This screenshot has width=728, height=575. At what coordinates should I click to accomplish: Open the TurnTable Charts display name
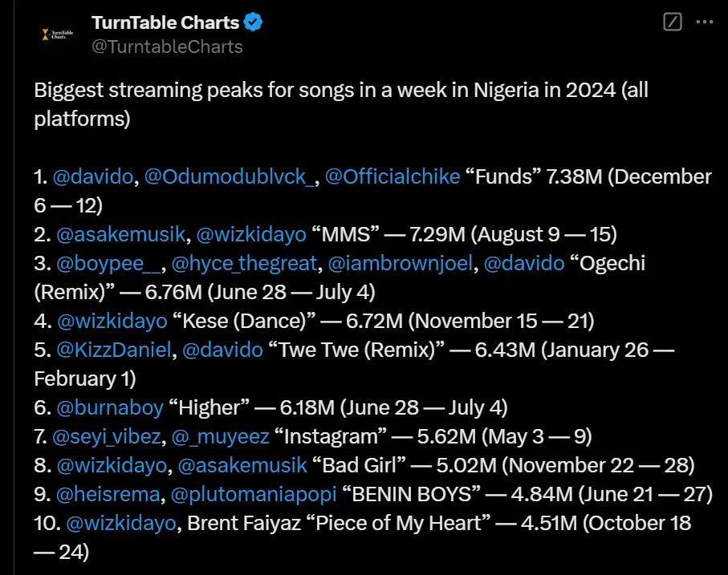tap(165, 22)
